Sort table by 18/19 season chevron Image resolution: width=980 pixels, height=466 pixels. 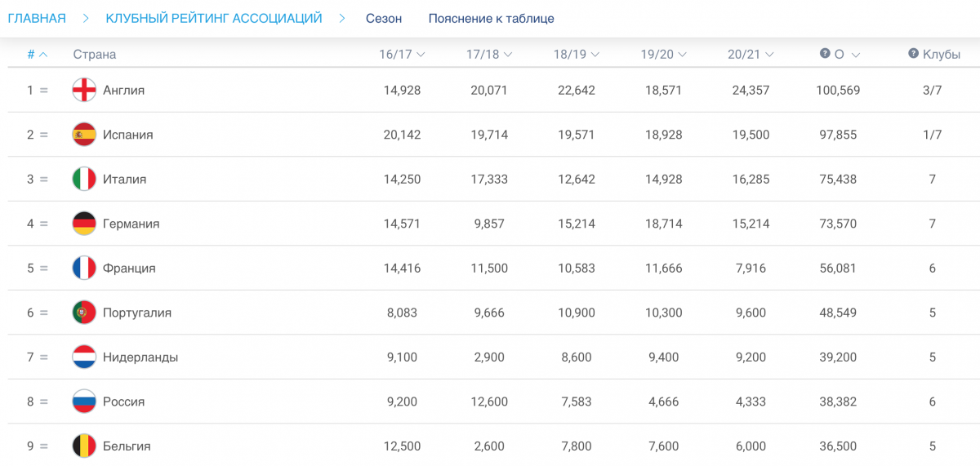(595, 55)
